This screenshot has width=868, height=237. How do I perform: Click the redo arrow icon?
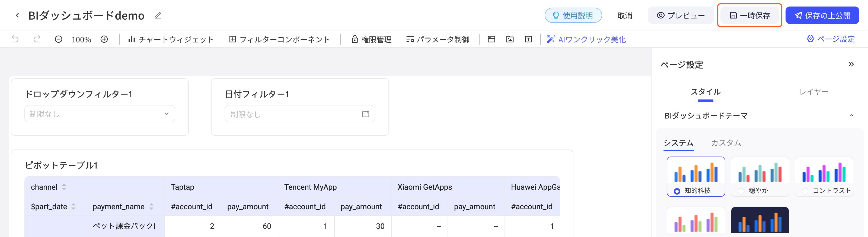pyautogui.click(x=37, y=39)
